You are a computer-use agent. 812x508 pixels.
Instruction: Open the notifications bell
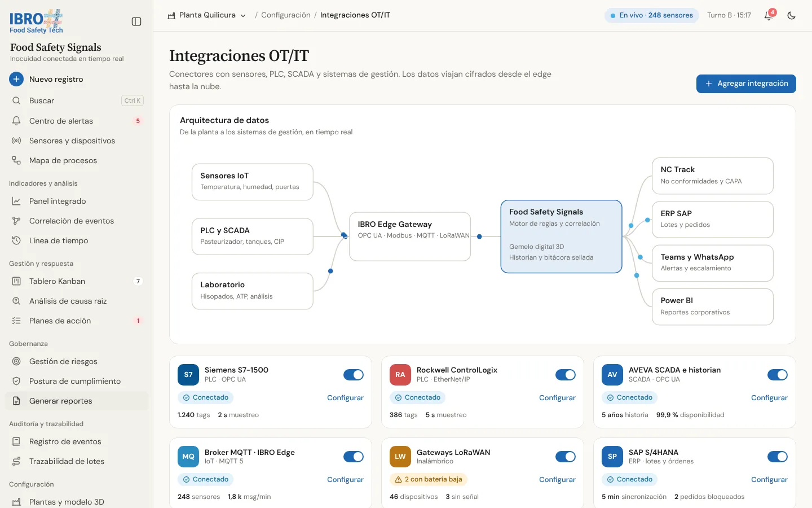[768, 15]
